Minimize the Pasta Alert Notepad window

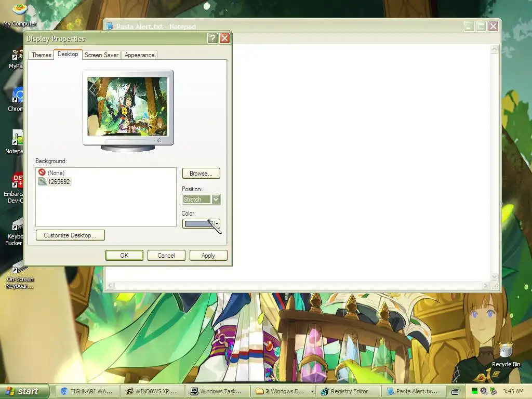[x=469, y=26]
